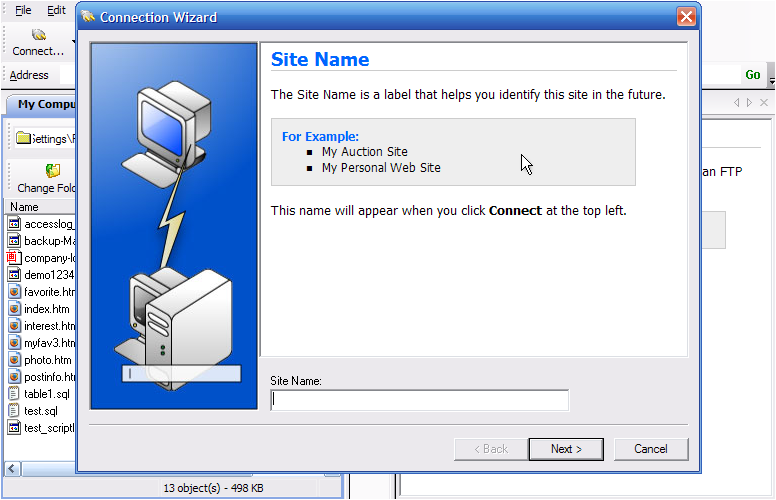Cancel the Connection Wizard
This screenshot has height=500, width=776.
[651, 449]
